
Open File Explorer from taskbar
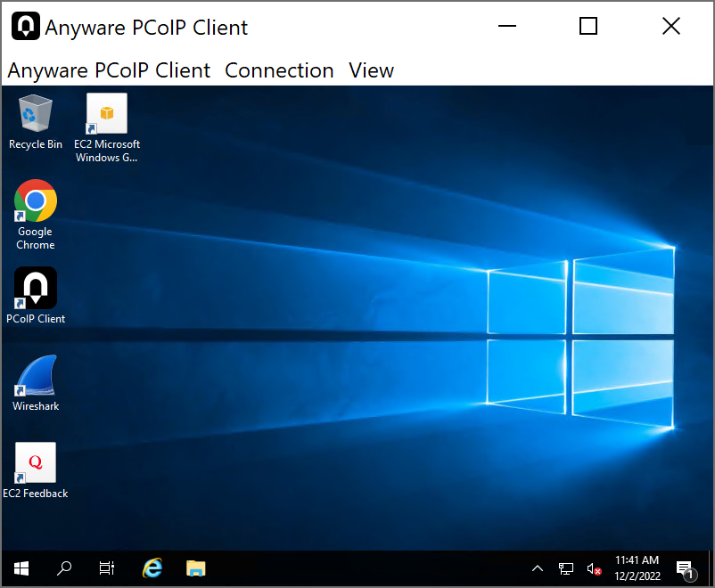coord(196,568)
